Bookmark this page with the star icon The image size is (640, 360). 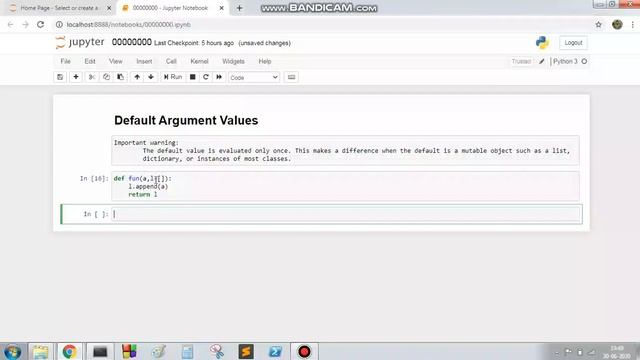click(x=598, y=25)
